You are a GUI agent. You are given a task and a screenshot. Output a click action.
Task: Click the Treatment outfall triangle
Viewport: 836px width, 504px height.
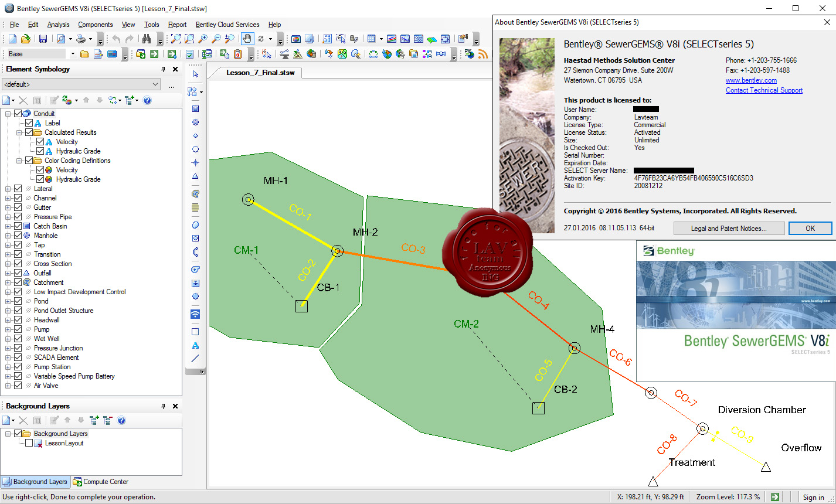(653, 482)
